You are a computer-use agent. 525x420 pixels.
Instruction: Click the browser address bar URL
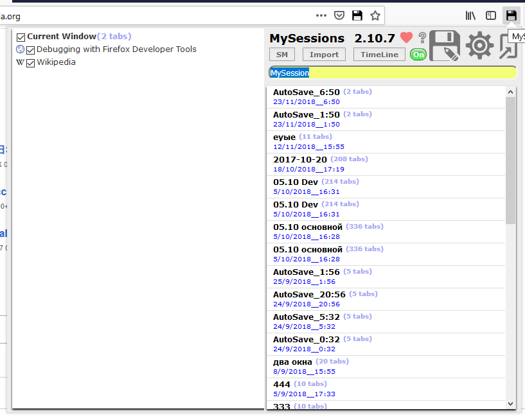10,17
